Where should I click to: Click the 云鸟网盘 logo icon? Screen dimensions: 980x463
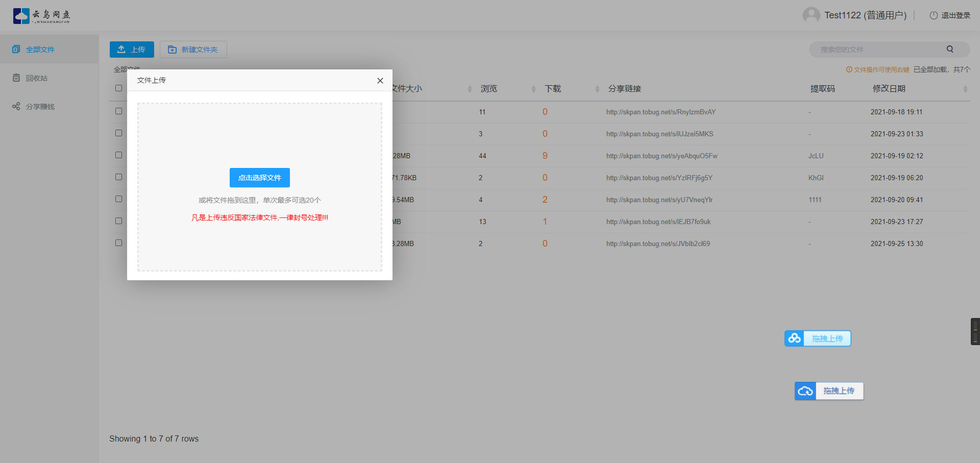click(x=20, y=16)
